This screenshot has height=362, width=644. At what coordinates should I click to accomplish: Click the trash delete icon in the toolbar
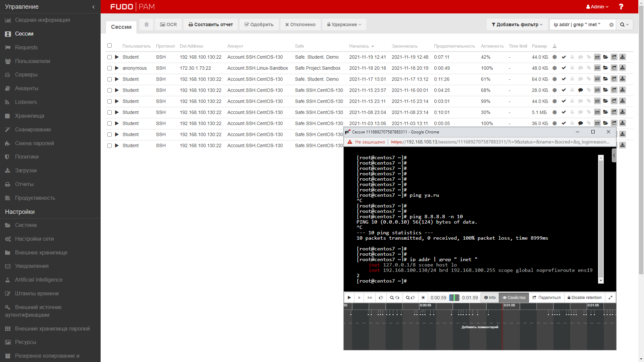[146, 24]
